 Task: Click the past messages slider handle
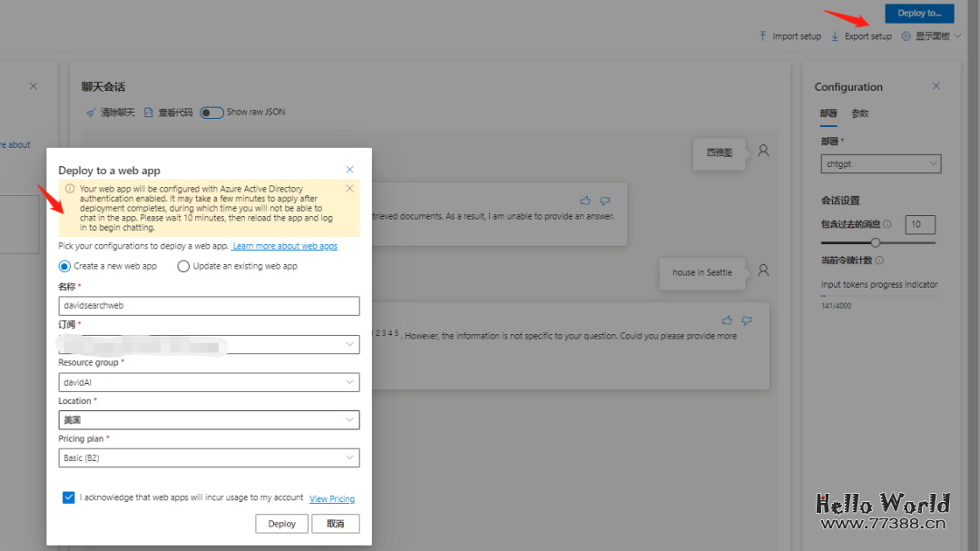click(x=876, y=243)
